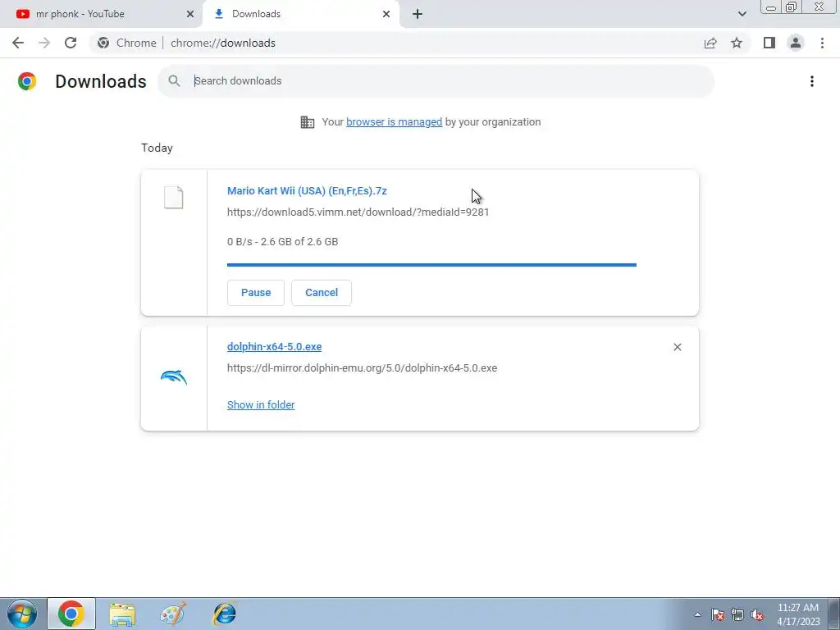Launch Paint from the taskbar
The height and width of the screenshot is (630, 840).
pos(173,614)
